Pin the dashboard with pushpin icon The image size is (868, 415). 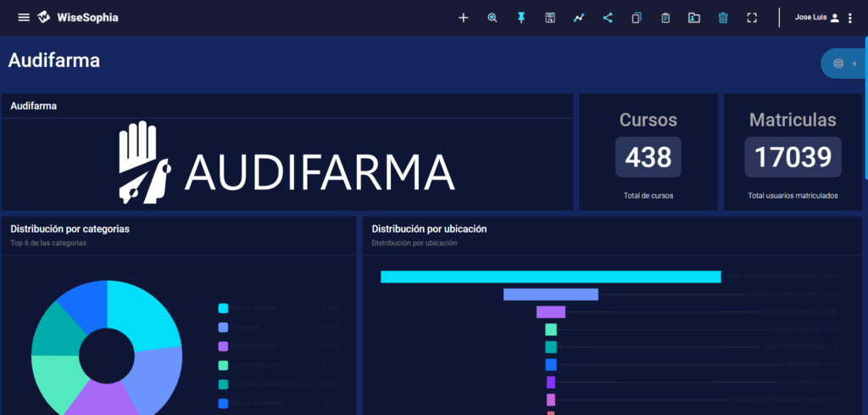coord(521,18)
